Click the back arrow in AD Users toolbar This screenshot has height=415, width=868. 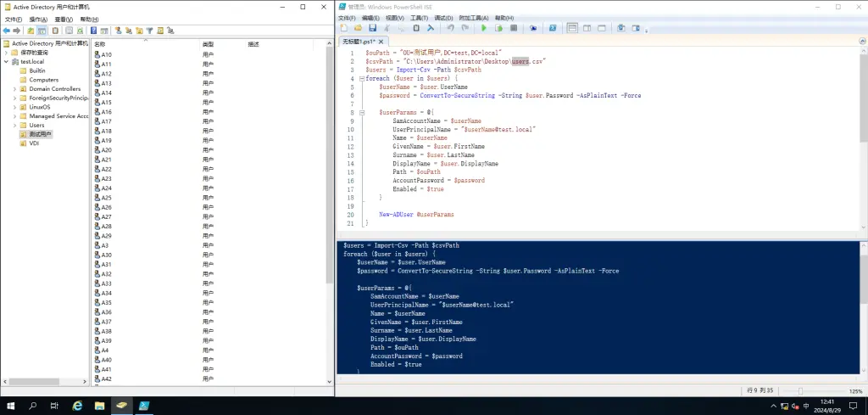pyautogui.click(x=7, y=31)
